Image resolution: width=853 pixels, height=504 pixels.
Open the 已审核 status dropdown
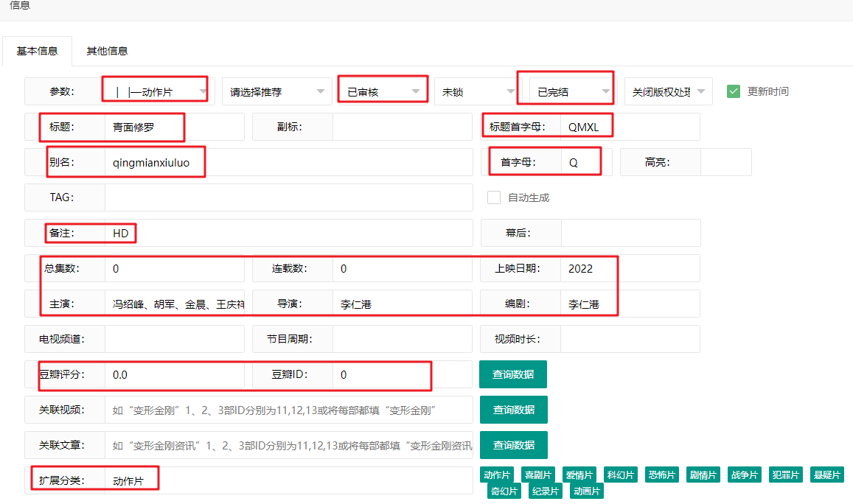383,91
